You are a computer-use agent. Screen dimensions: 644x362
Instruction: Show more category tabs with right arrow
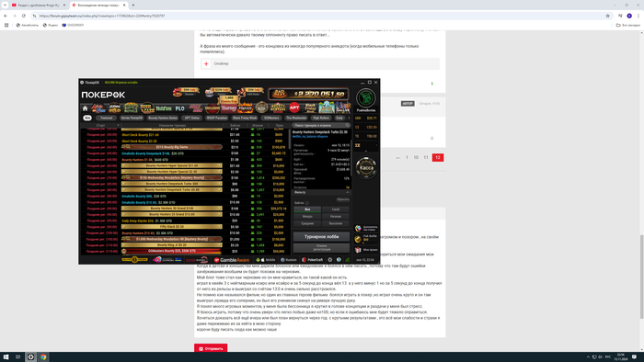click(x=349, y=119)
